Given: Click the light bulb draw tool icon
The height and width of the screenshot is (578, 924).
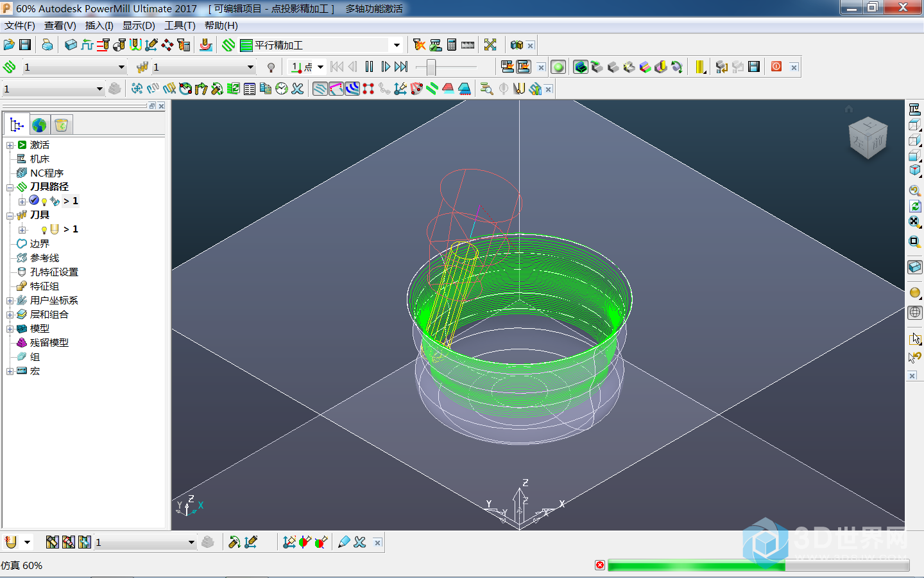Looking at the screenshot, I should (271, 67).
